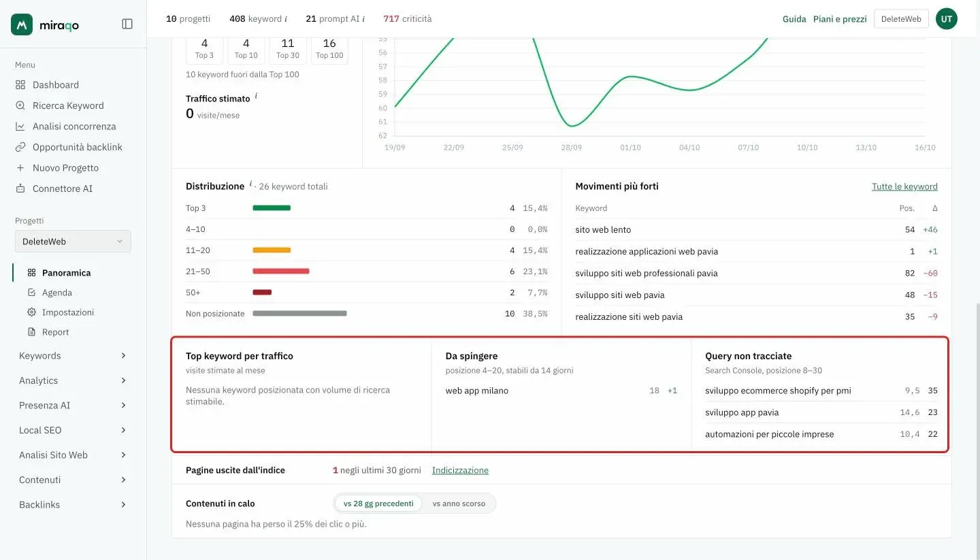Click the info icon beside Traffico stimato
The height and width of the screenshot is (560, 980).
point(256,97)
